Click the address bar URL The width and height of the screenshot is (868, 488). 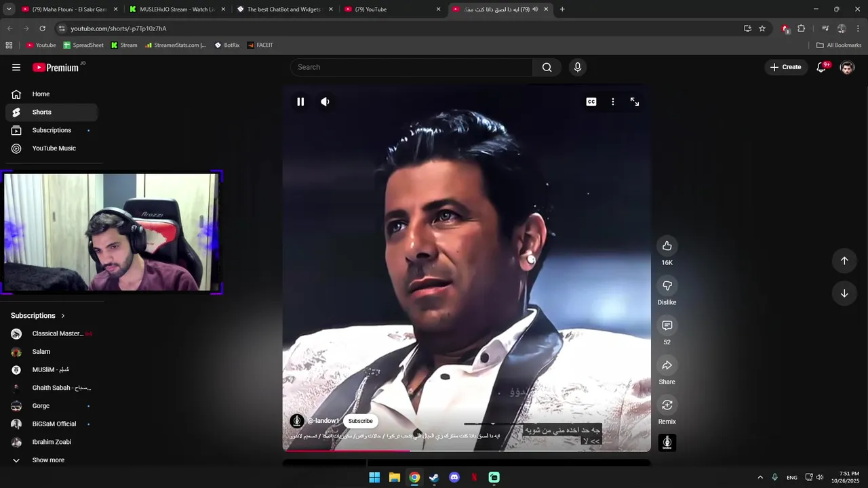point(119,28)
